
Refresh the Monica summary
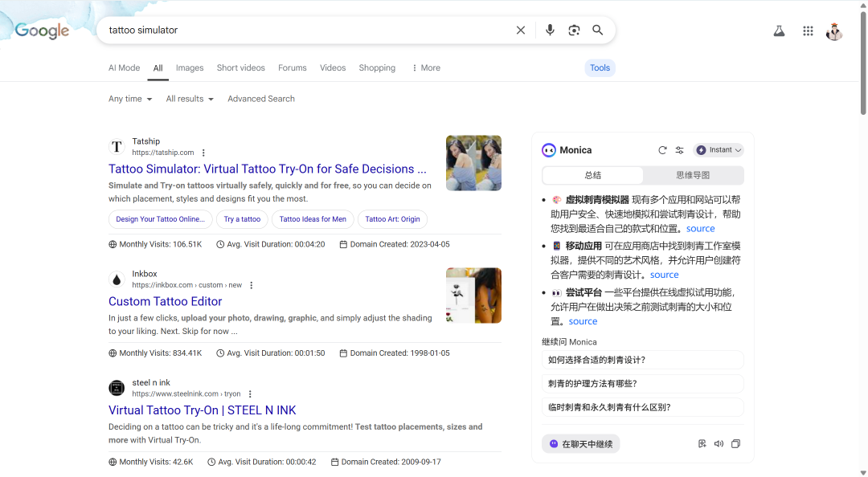662,150
